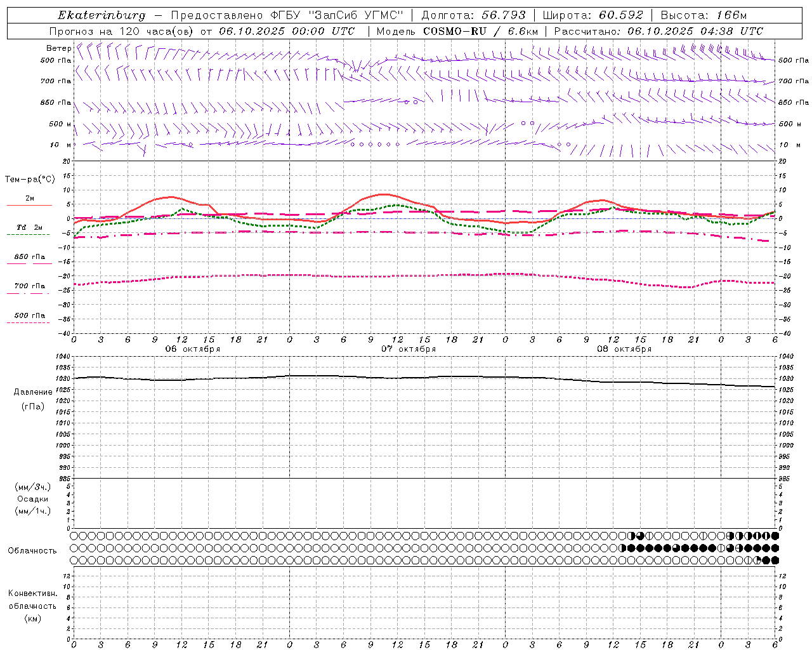Viewport: 812px width, 650px height.
Task: Click the 'Осадки' precipitation label
Action: coord(33,499)
